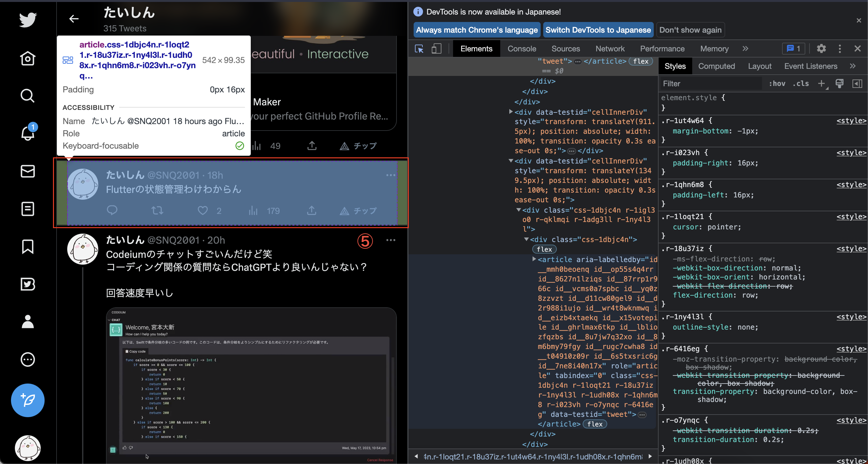
Task: Open DevTools settings gear
Action: [821, 48]
